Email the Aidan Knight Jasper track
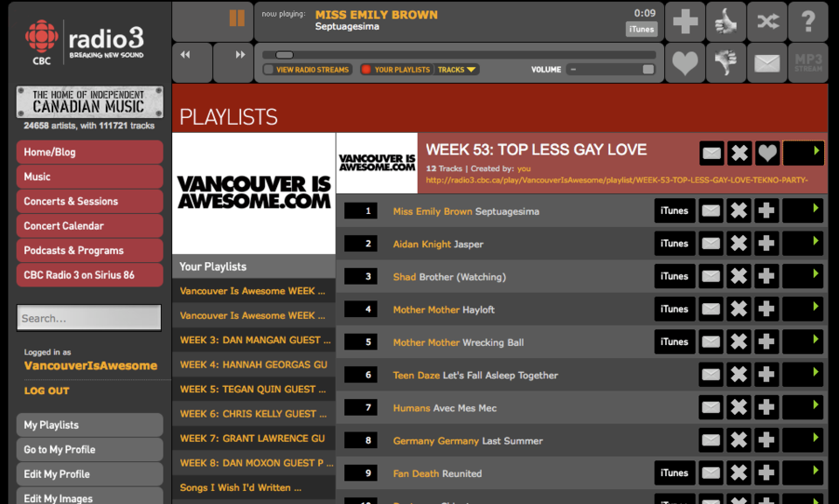This screenshot has width=839, height=504. pos(711,244)
